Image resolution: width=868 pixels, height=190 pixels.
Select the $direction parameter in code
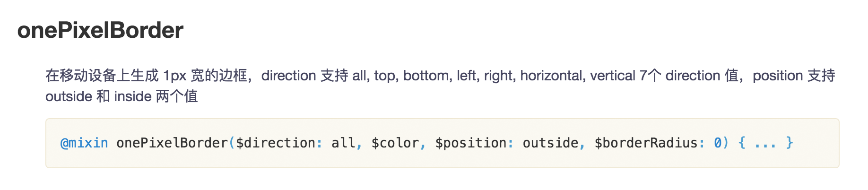pos(275,143)
